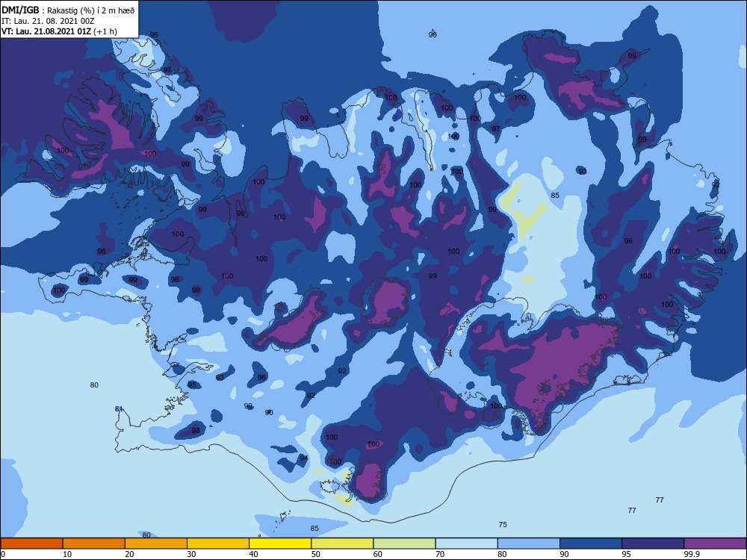This screenshot has height=560, width=747.
Task: Click the 'DMI/IGB : Rakastig (%) í 2 m hæð' title
Action: click(68, 10)
